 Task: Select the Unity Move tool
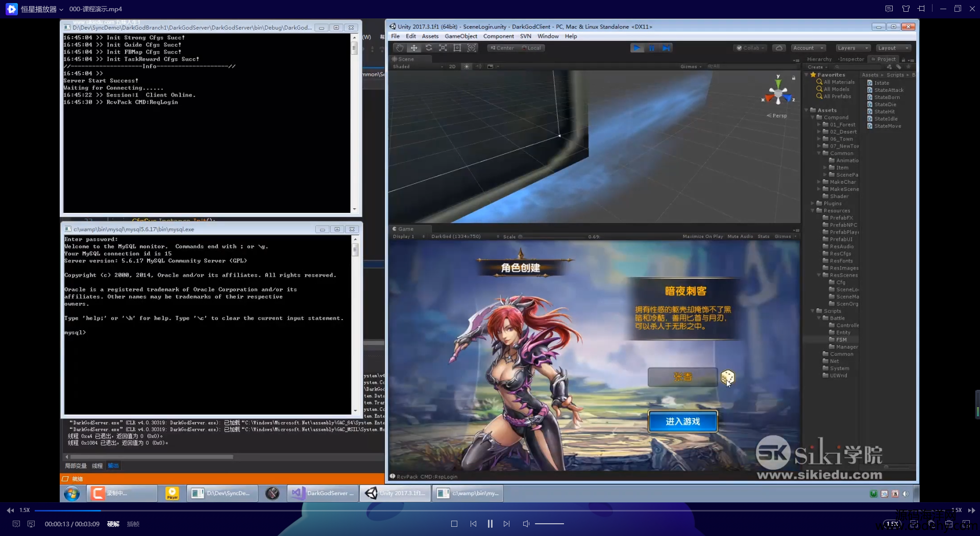(414, 48)
